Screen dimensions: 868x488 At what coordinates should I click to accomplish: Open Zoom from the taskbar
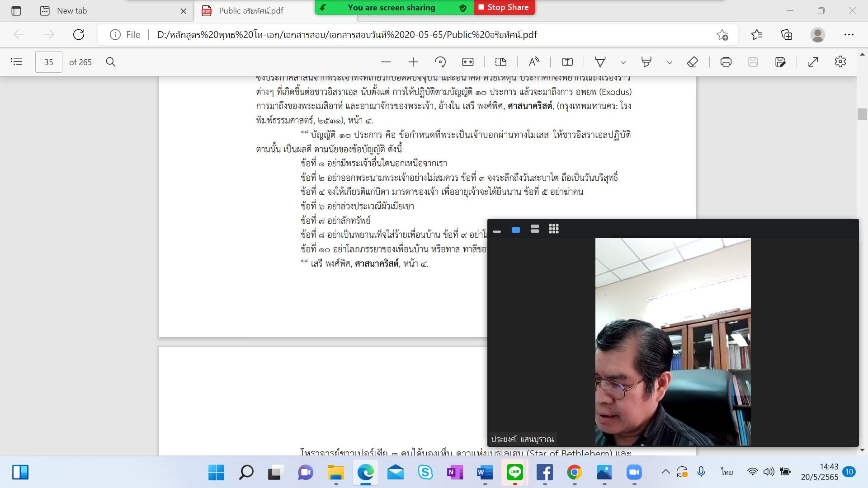pos(634,473)
